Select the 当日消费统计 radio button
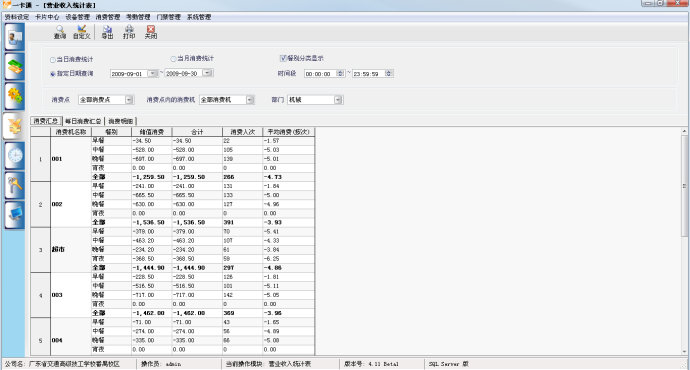 coord(53,59)
